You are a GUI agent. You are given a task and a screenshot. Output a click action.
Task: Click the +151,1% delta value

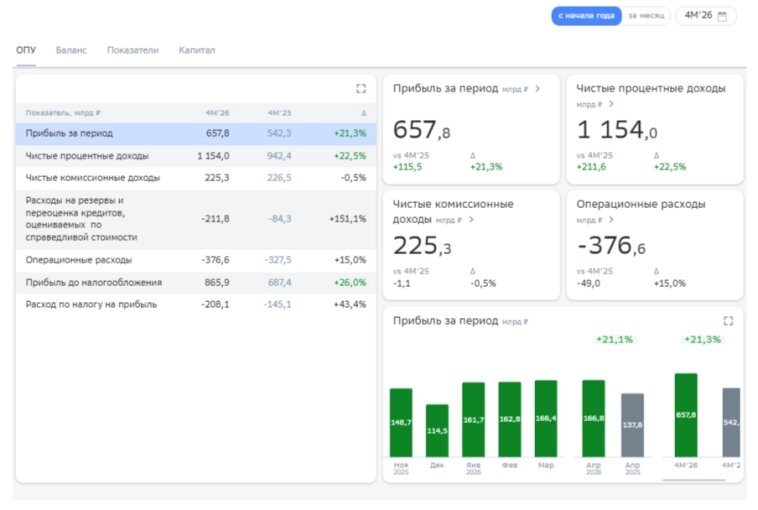(348, 219)
